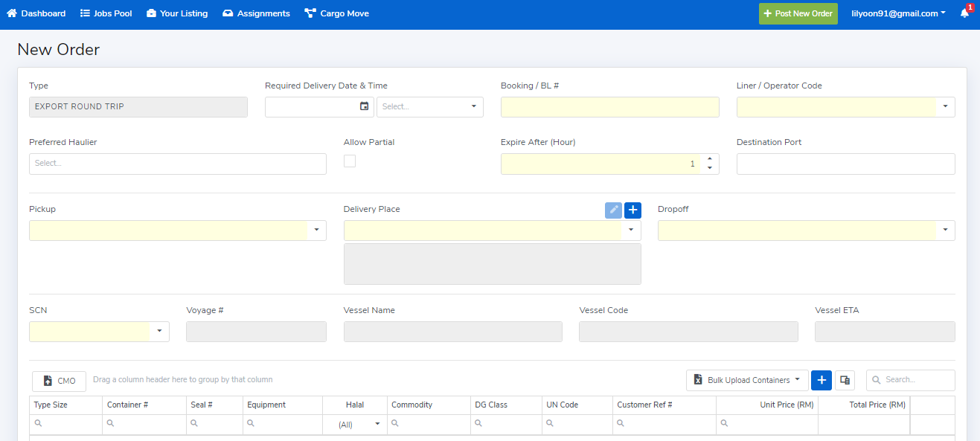980x441 pixels.
Task: Open the calendar date picker icon
Action: [364, 107]
